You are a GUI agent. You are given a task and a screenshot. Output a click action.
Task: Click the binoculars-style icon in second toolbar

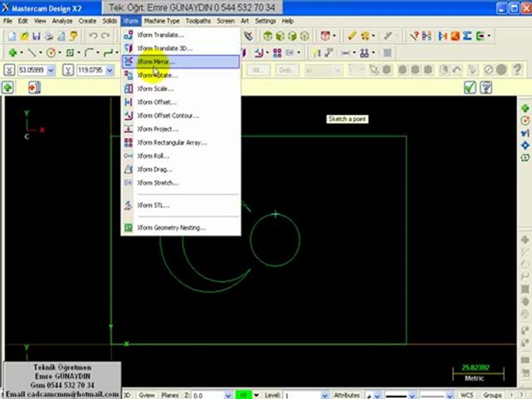pos(365,53)
